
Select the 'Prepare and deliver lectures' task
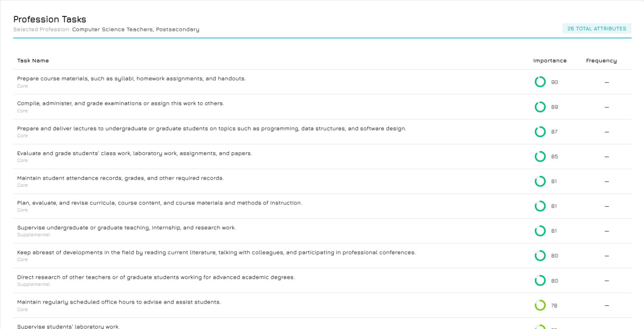coord(212,128)
